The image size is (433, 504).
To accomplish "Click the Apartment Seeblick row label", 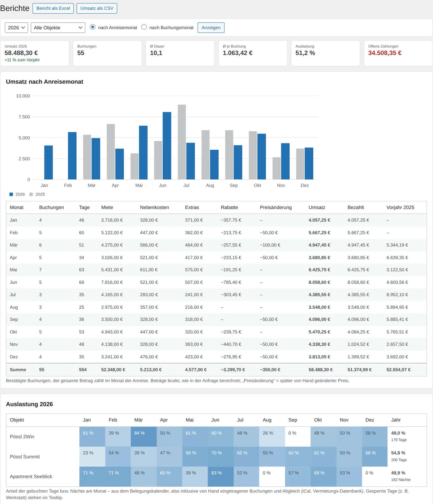I will [31, 476].
